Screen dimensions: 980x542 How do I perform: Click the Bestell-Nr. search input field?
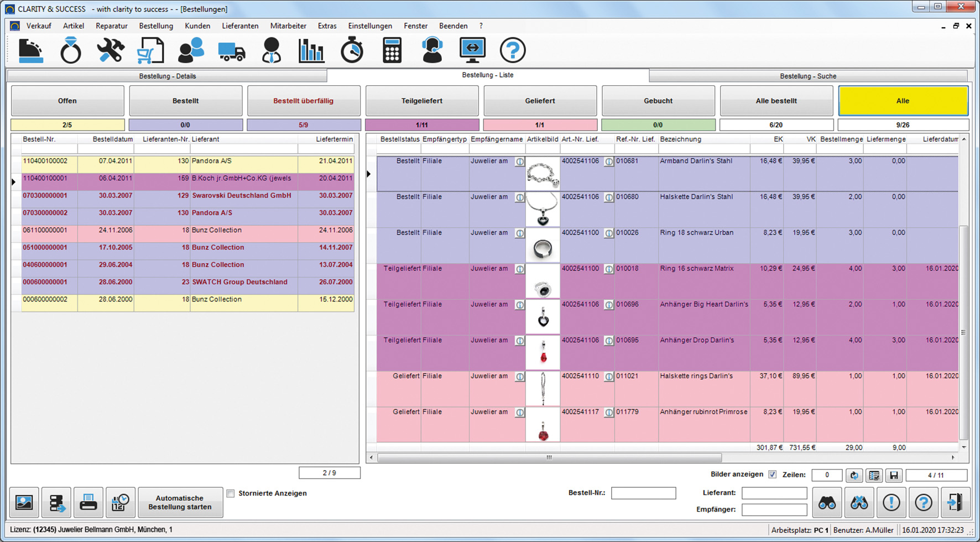643,493
